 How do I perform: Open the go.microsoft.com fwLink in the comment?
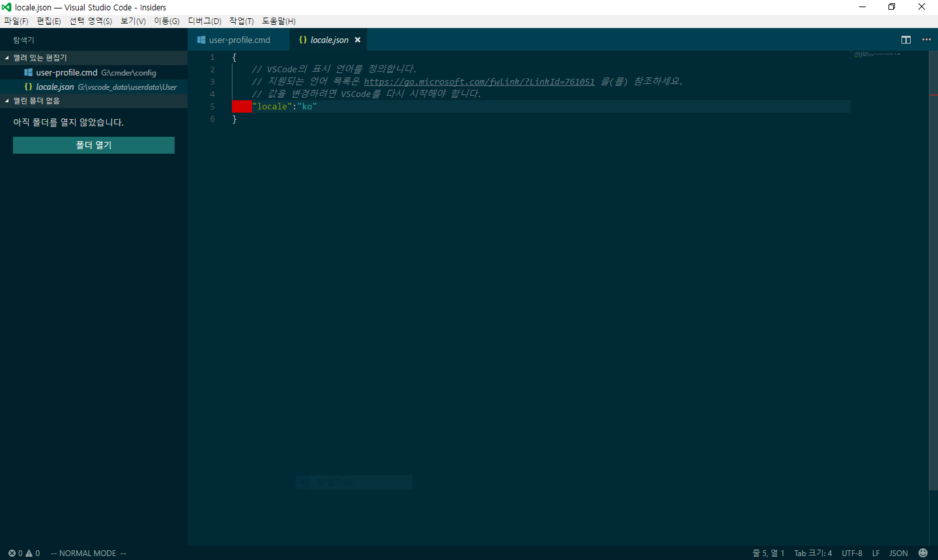coord(480,81)
